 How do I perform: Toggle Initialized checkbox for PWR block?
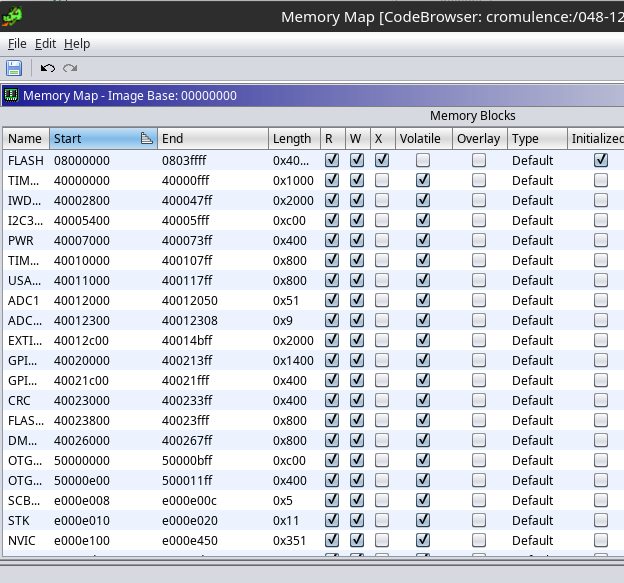[x=601, y=240]
